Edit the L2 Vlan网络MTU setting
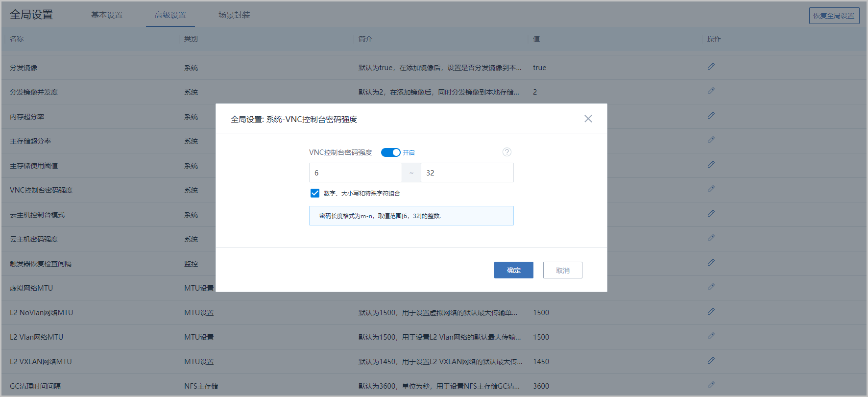This screenshot has height=397, width=868. [x=711, y=336]
